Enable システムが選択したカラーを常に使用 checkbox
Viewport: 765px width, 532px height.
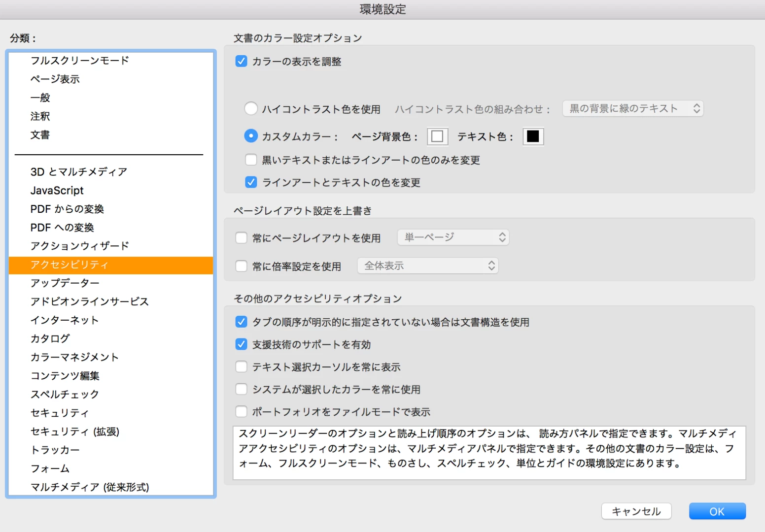click(241, 389)
